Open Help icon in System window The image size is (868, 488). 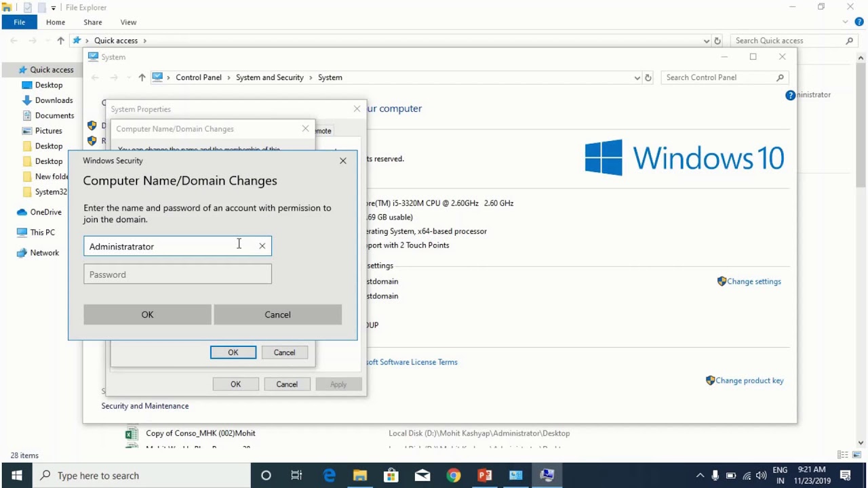coord(790,96)
